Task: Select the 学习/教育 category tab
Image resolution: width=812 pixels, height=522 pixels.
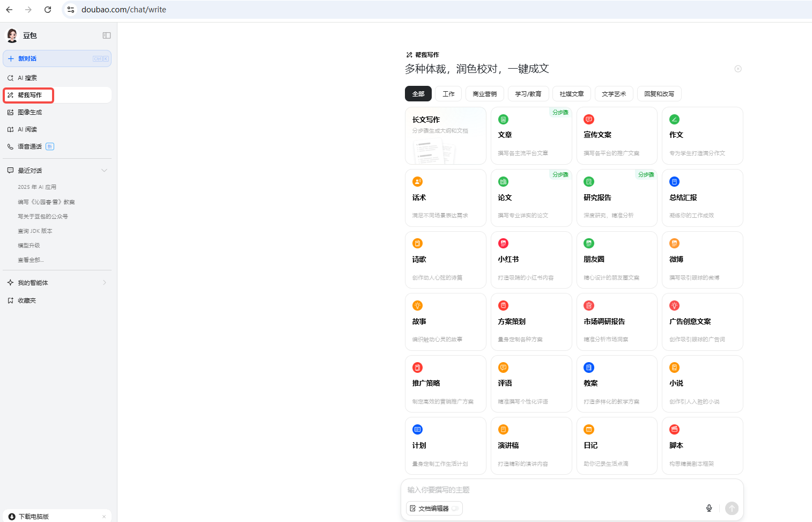Action: click(x=528, y=94)
